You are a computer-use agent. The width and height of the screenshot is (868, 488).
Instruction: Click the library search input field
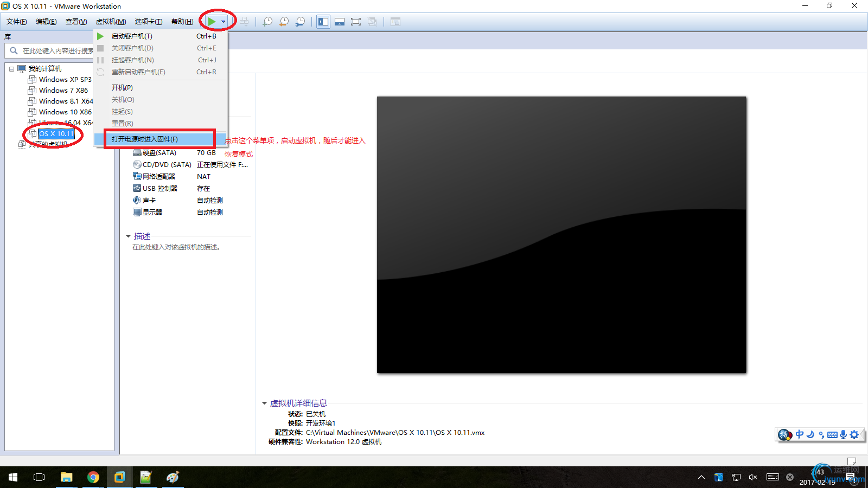[x=57, y=50]
